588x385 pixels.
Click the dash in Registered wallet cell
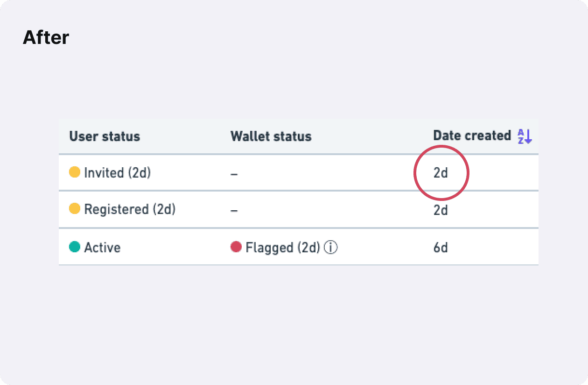234,211
